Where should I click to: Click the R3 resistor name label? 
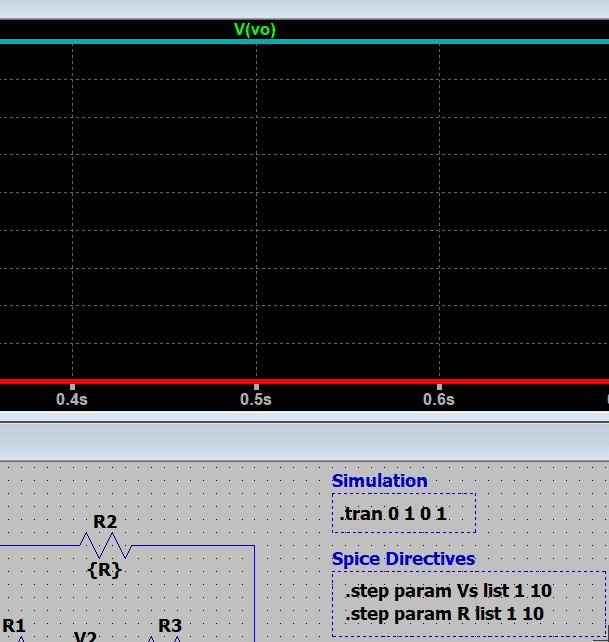pyautogui.click(x=170, y=626)
